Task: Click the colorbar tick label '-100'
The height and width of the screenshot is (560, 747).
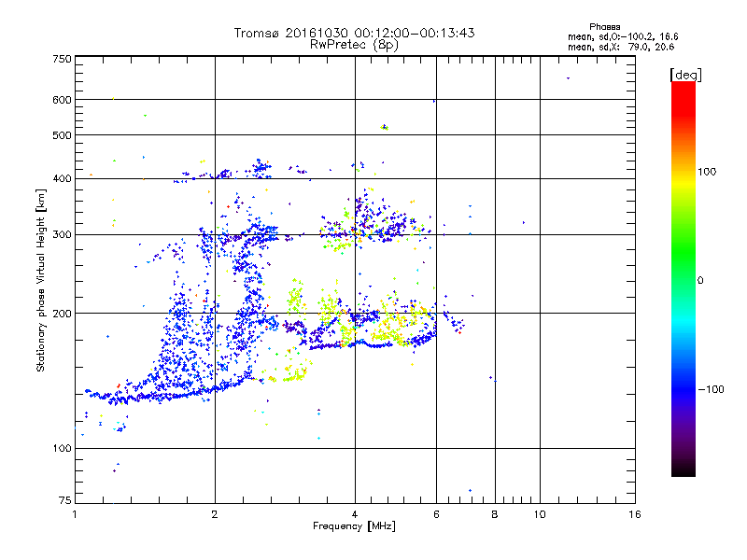Action: [711, 389]
